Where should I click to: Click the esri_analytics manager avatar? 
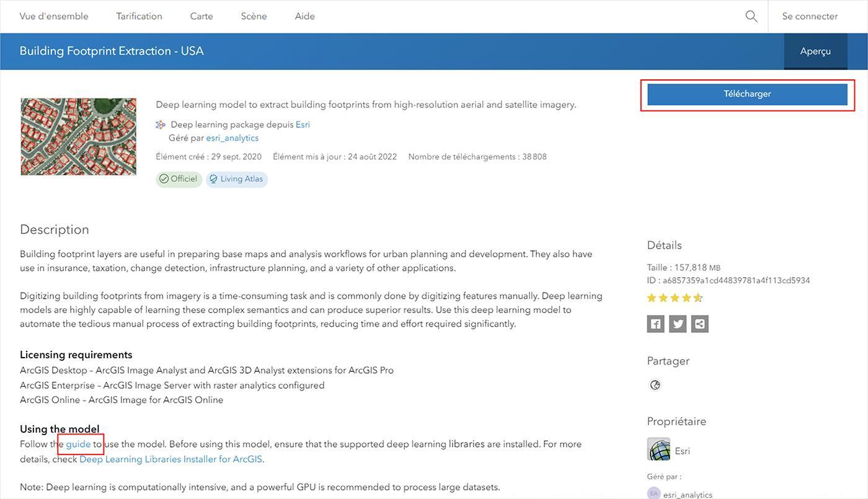pyautogui.click(x=653, y=493)
